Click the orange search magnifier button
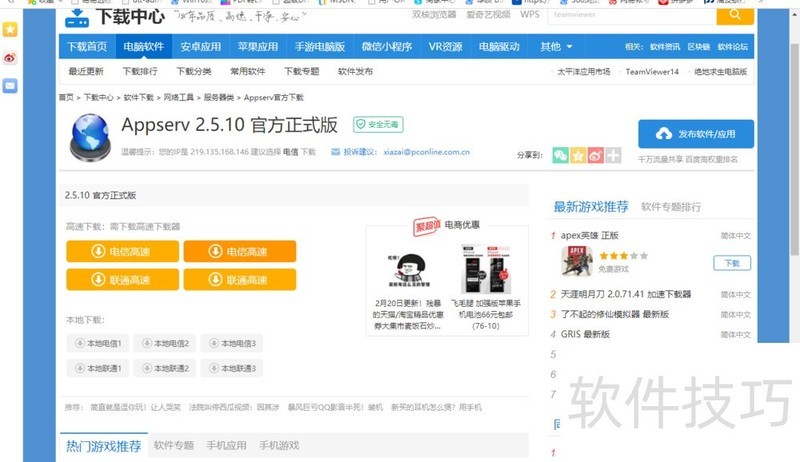The image size is (800, 462). [x=735, y=15]
